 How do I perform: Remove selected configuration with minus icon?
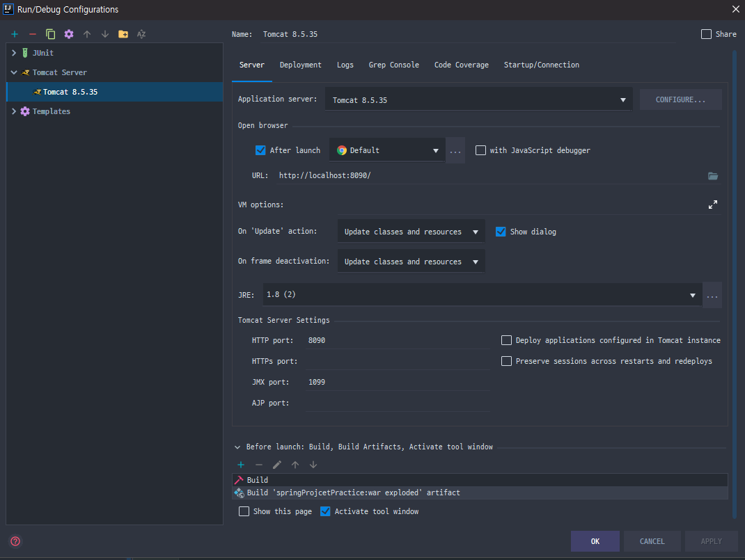pyautogui.click(x=32, y=34)
